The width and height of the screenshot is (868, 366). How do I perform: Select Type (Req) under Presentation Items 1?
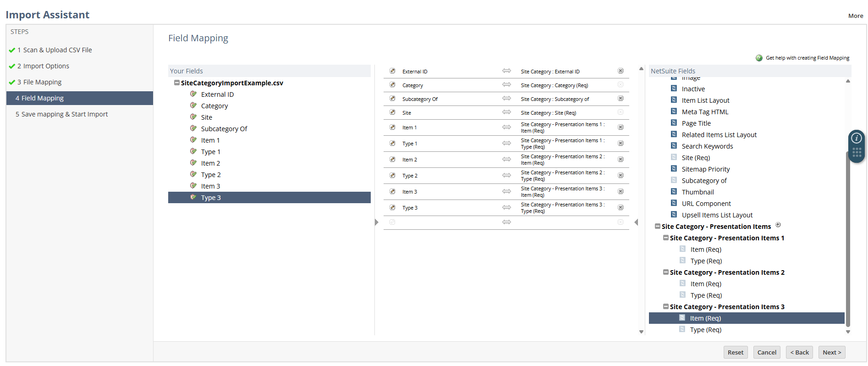coord(706,261)
